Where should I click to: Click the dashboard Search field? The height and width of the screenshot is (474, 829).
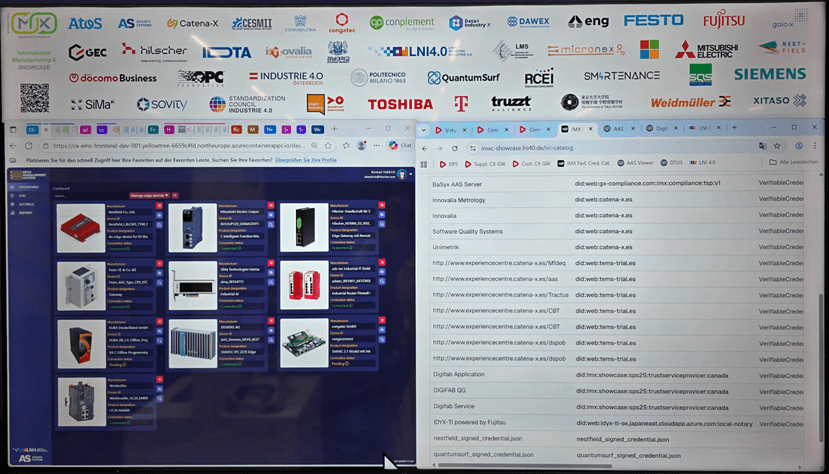(89, 196)
